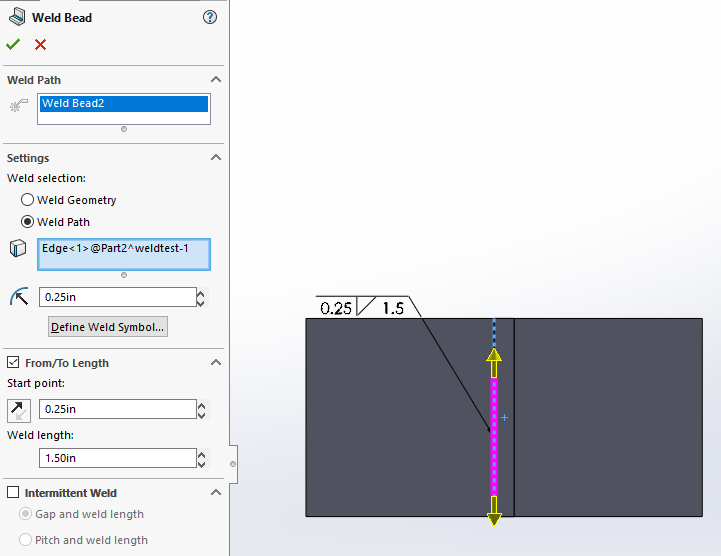Click the Weld Bead feature icon in header
The height and width of the screenshot is (556, 721).
tap(17, 17)
